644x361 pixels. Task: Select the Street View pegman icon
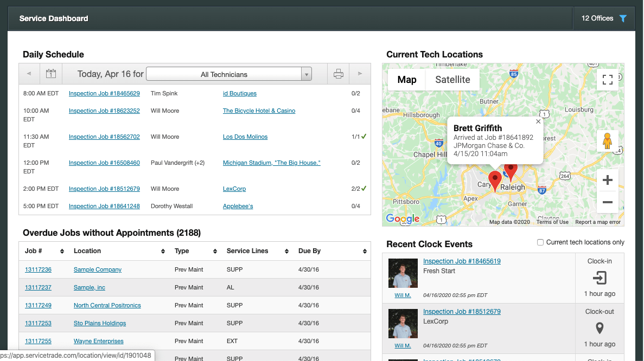click(x=608, y=141)
